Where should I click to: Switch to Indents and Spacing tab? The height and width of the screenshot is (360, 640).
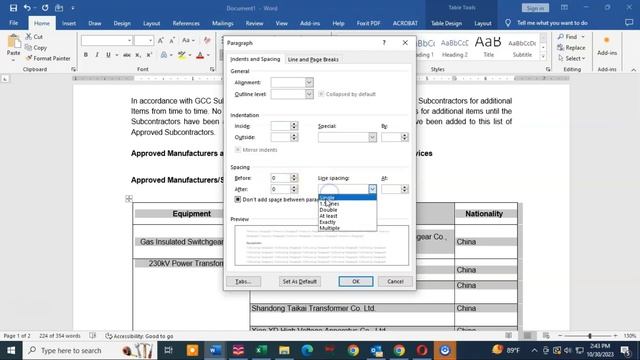pos(255,59)
